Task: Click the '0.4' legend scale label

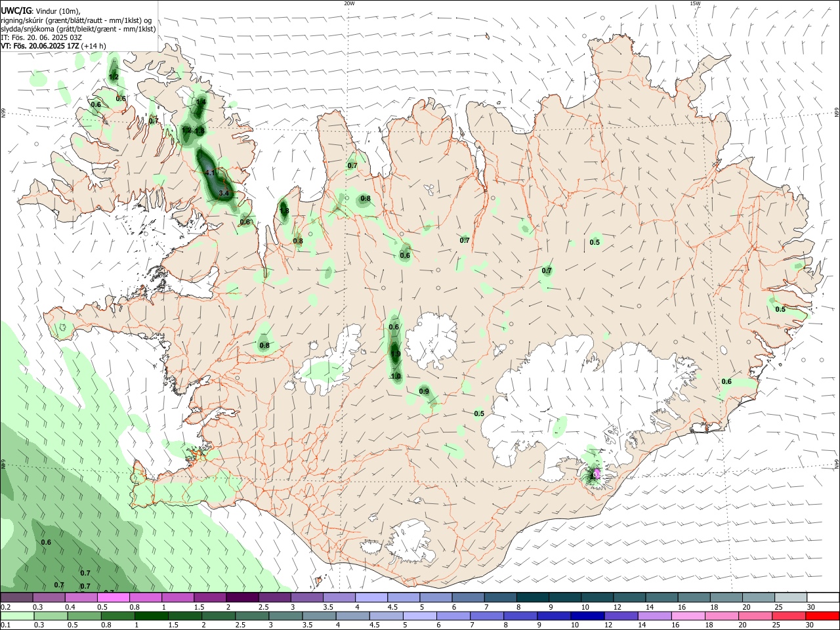Action: [x=70, y=607]
